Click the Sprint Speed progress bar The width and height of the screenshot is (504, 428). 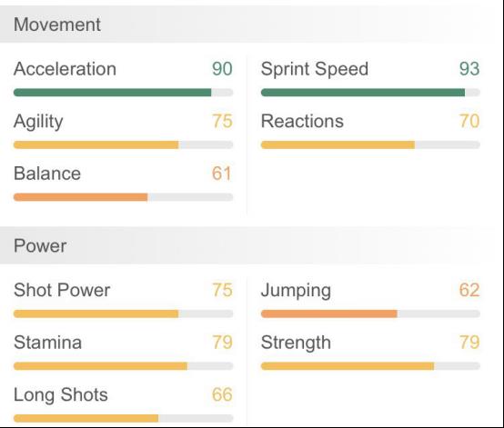pos(370,93)
